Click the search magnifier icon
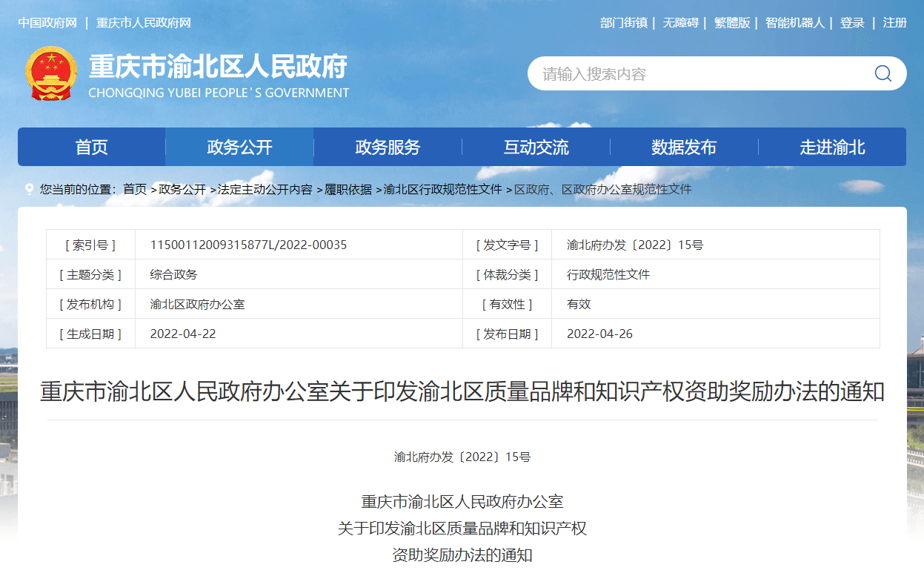 883,73
